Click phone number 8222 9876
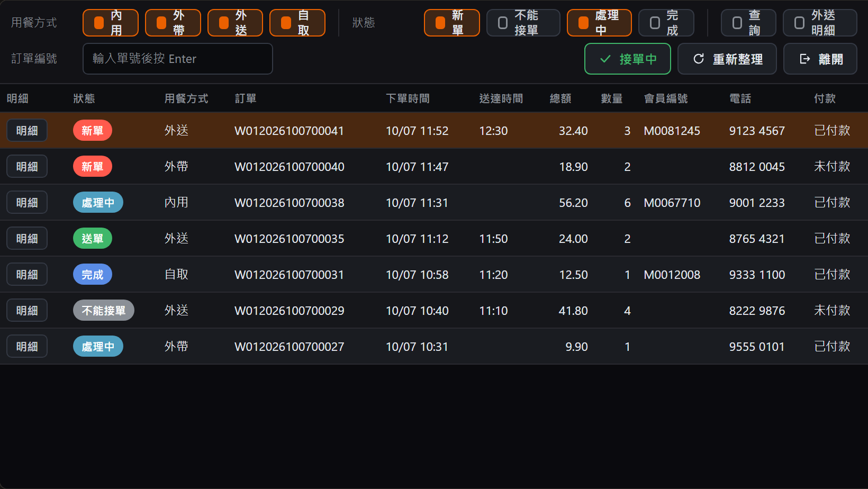Screen dimensions: 868x489 pos(757,311)
